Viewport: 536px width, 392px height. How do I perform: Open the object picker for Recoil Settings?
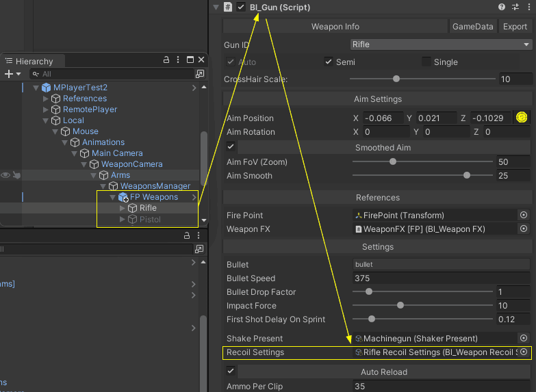[x=524, y=352]
